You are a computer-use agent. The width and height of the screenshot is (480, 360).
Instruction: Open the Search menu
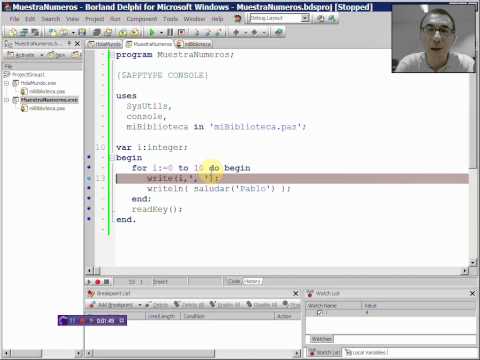[x=50, y=19]
